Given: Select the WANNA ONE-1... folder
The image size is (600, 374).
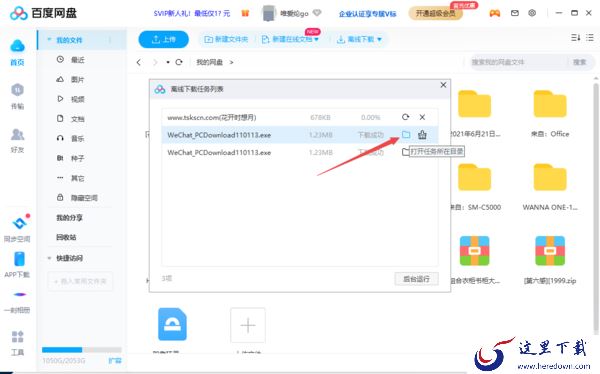Looking at the screenshot, I should click(x=550, y=186).
